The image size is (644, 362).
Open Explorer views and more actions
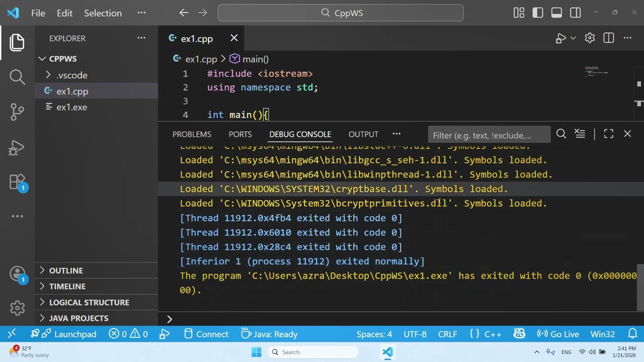click(141, 38)
